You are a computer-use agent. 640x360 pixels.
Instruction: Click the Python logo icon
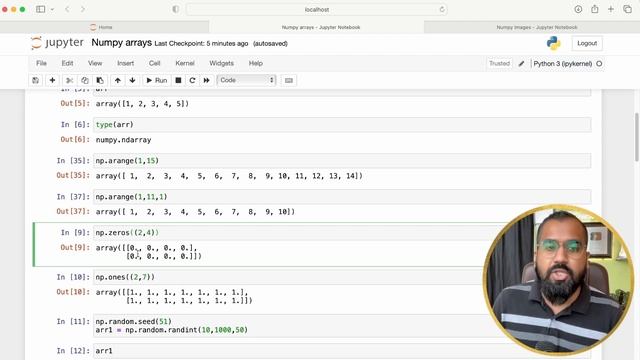553,43
